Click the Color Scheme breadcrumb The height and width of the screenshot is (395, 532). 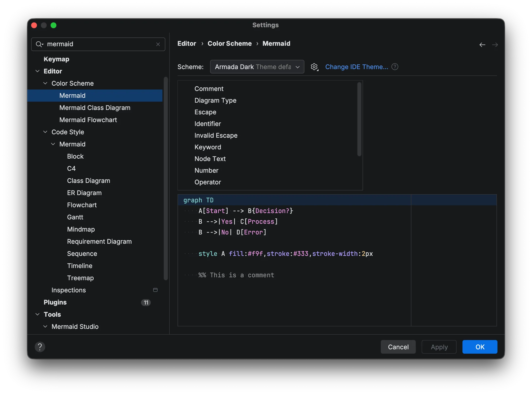230,43
